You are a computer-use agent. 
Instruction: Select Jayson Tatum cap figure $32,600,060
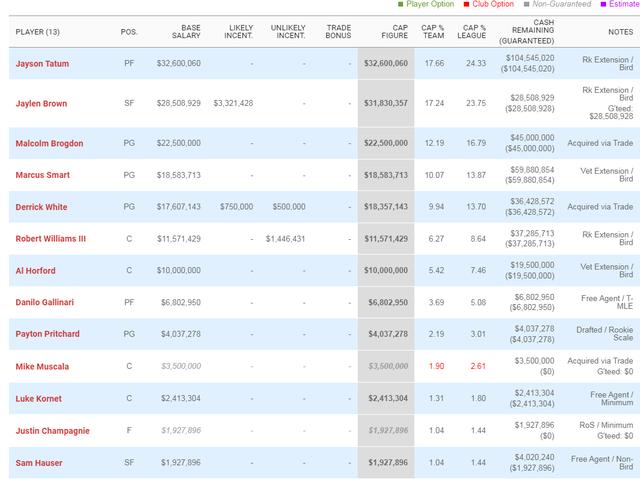point(386,63)
